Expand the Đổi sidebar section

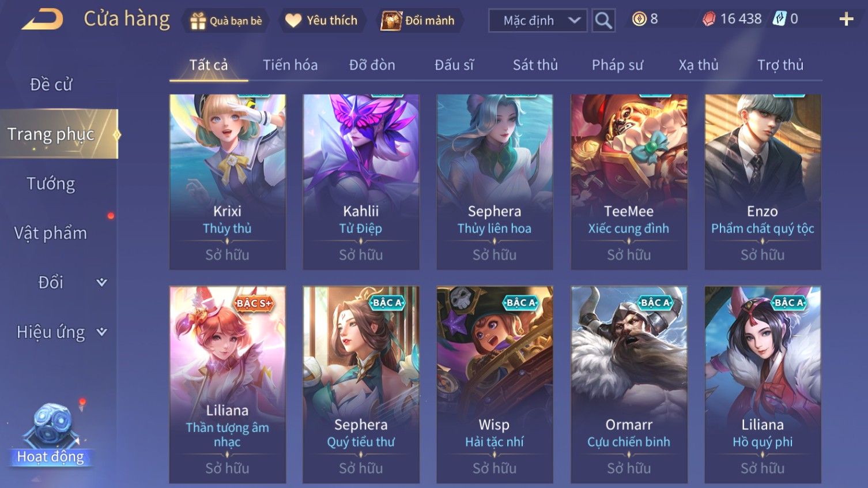pos(101,283)
